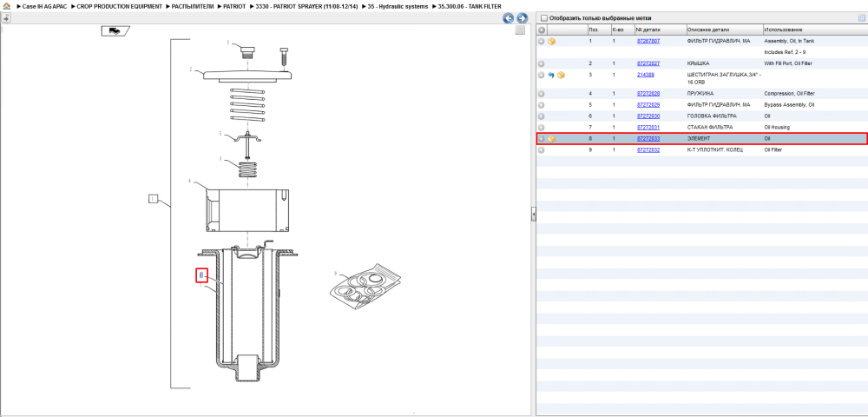This screenshot has width=868, height=417.
Task: Click the square button at the diagram's top right
Action: point(520,30)
